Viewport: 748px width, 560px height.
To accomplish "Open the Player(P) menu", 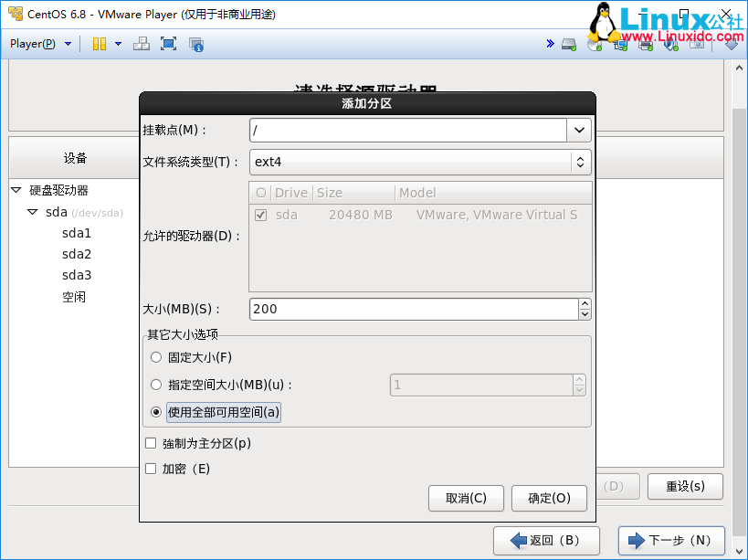I will tap(35, 43).
